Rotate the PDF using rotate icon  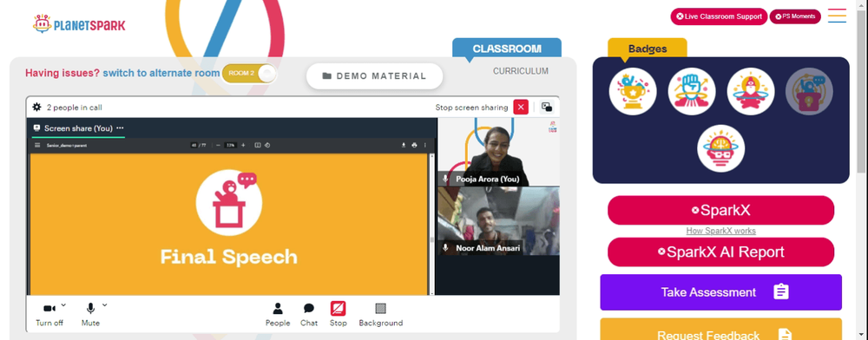(266, 146)
